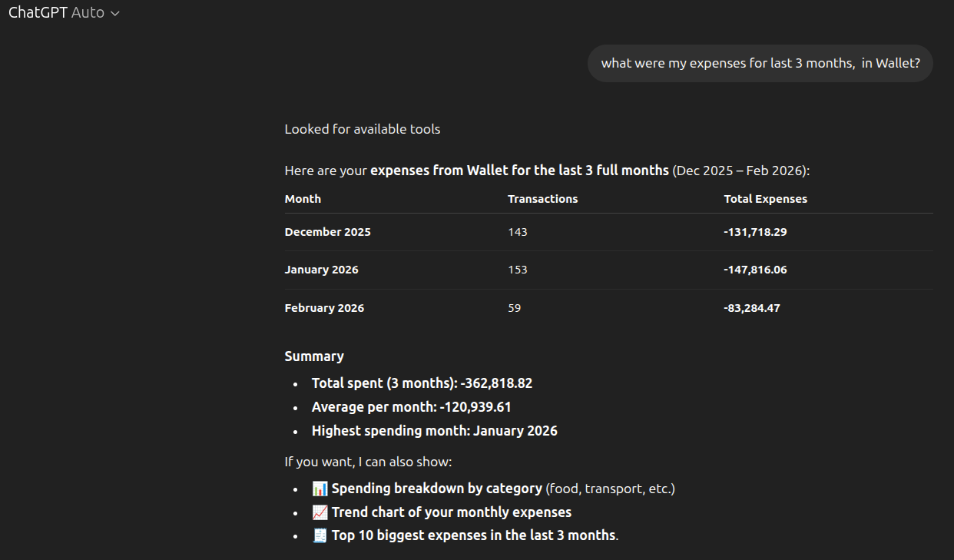Click the January 2026 month entry

(321, 269)
